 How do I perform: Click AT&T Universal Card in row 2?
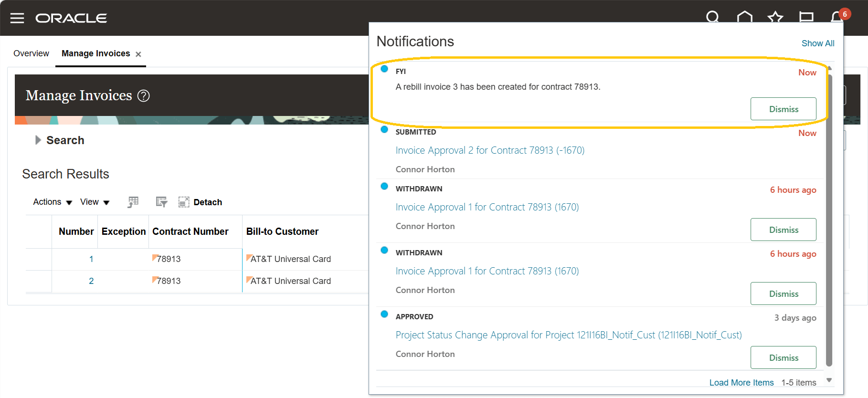(x=291, y=281)
